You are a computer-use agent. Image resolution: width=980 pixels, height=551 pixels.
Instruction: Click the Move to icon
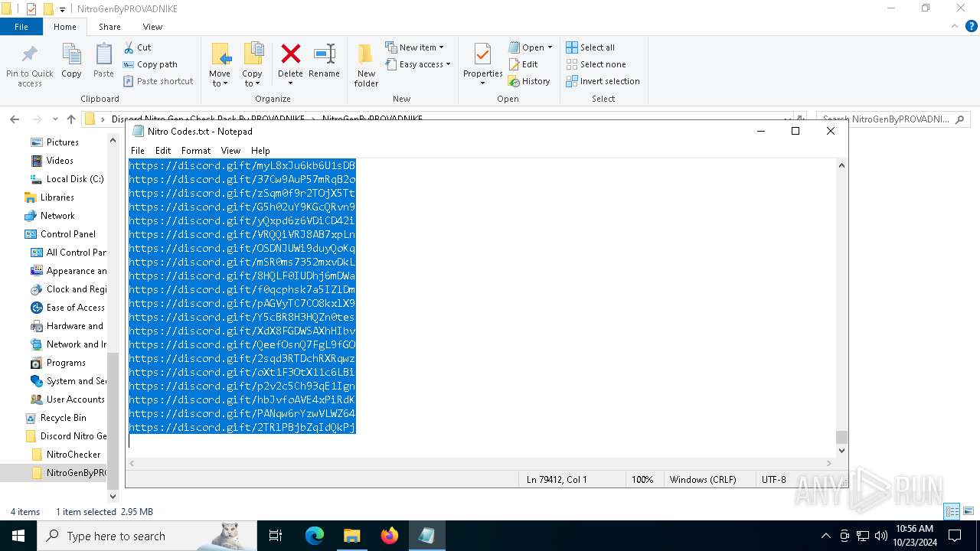point(220,55)
